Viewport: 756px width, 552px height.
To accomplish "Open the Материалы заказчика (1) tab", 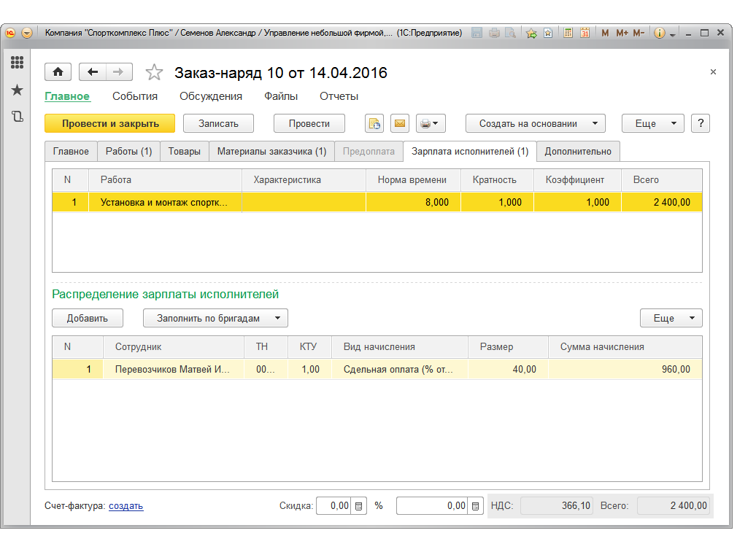I will click(x=271, y=151).
